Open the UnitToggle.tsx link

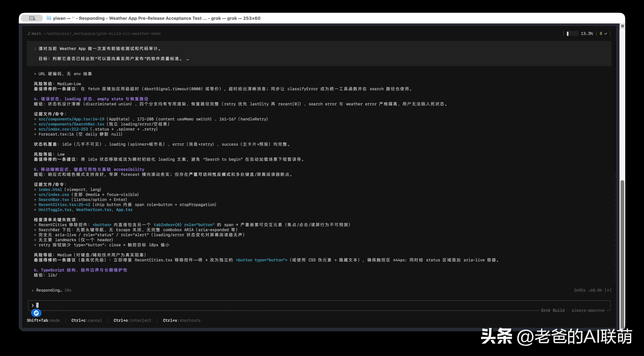pos(55,210)
